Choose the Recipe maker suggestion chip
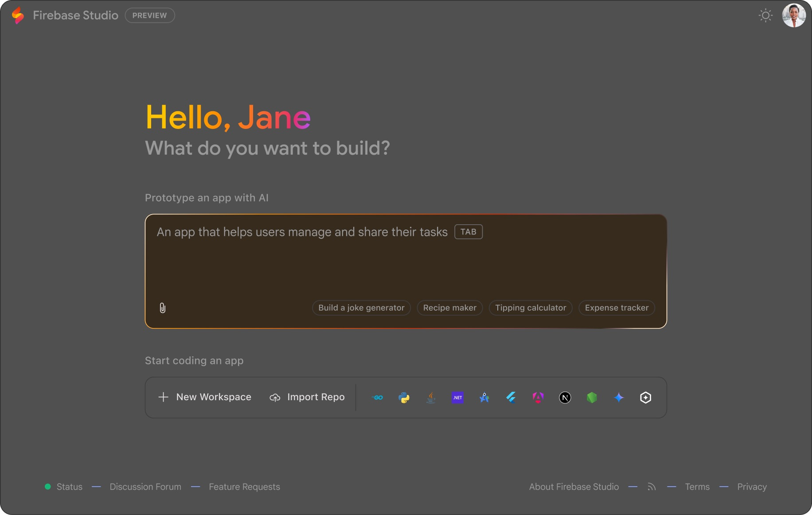Viewport: 812px width, 515px height. pyautogui.click(x=450, y=308)
